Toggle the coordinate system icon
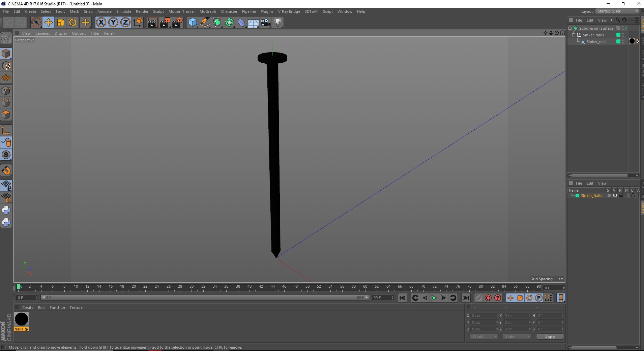This screenshot has width=644, height=351. pos(138,23)
